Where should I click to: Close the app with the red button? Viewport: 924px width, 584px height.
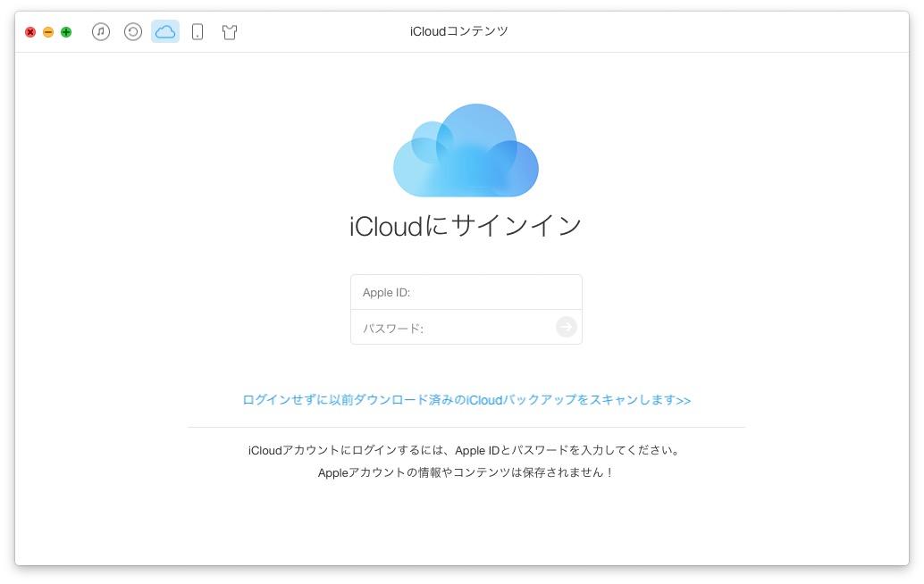tap(29, 31)
